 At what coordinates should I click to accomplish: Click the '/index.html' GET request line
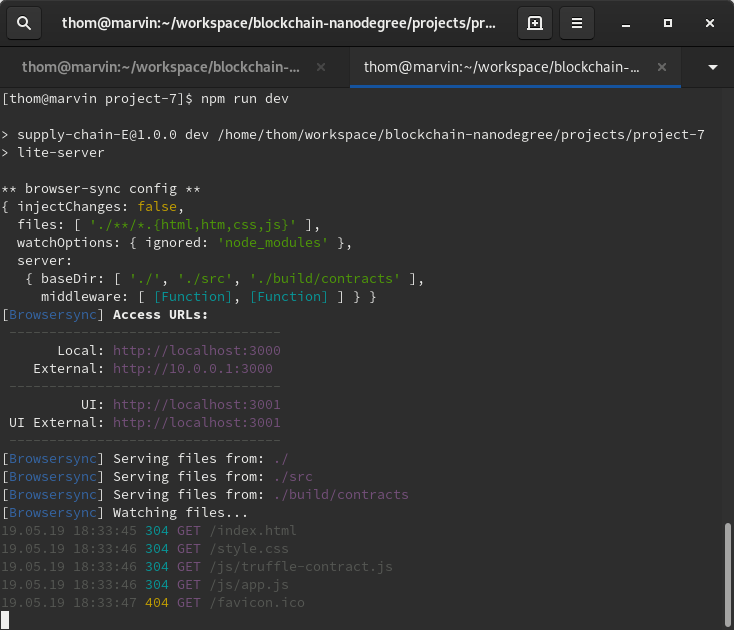coord(149,531)
